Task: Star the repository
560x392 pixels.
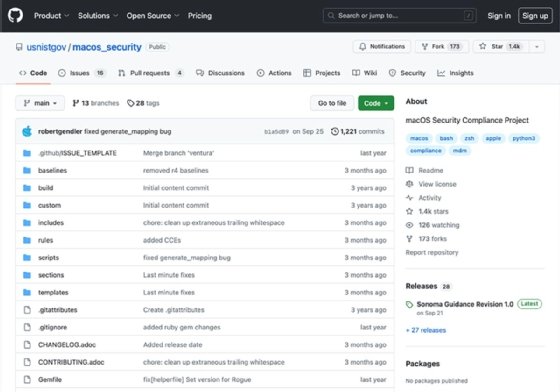Action: pyautogui.click(x=501, y=46)
